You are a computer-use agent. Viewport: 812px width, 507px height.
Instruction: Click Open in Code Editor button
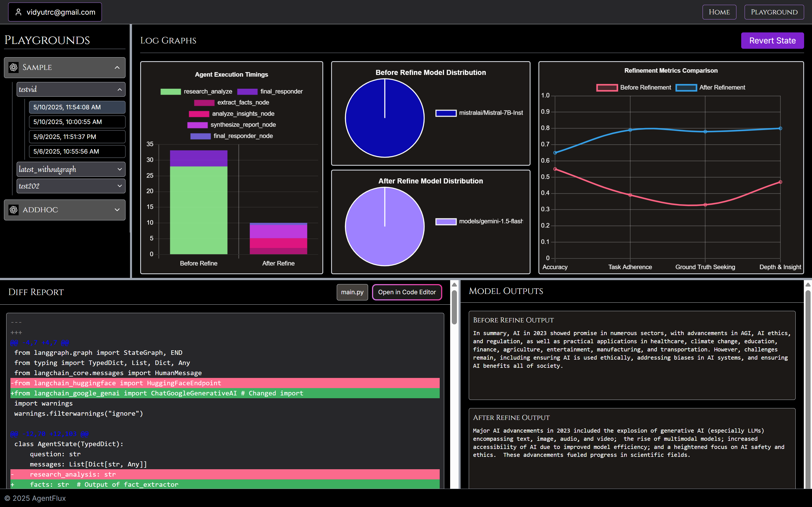tap(407, 292)
